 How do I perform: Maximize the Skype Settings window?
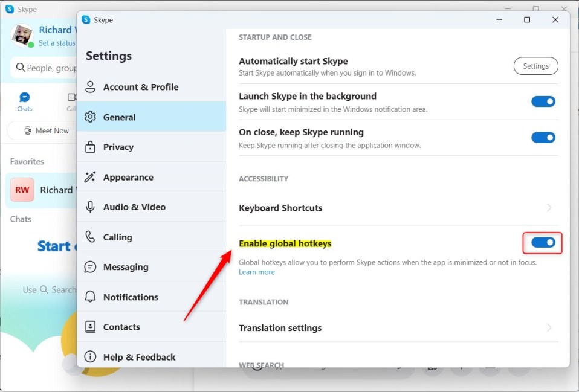click(x=527, y=19)
